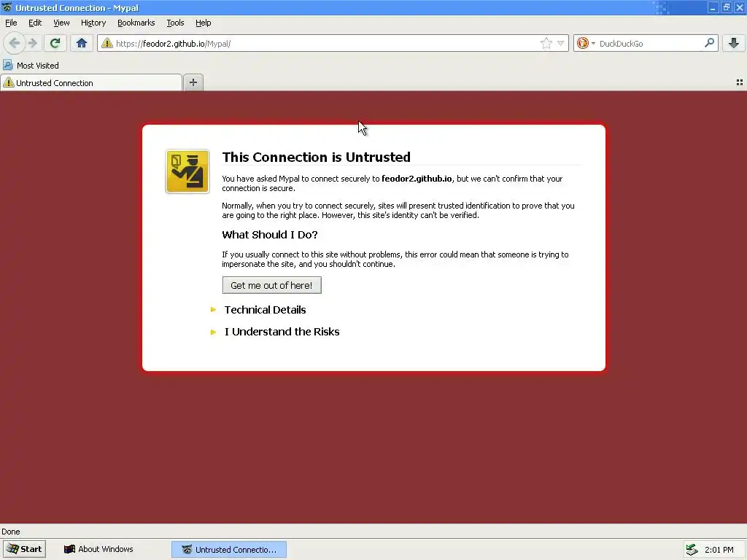Bookmark this page with the star icon
This screenshot has height=560, width=747.
(546, 43)
